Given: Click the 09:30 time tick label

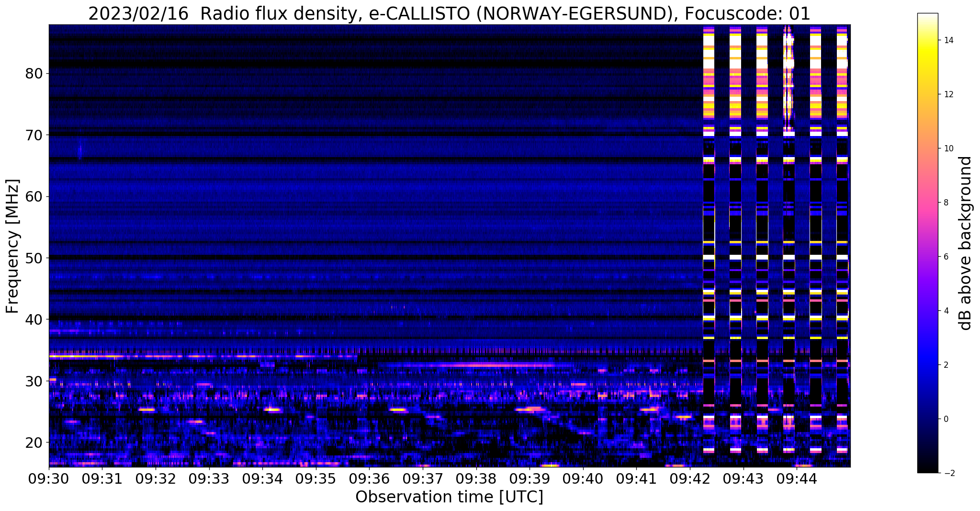Looking at the screenshot, I should click(49, 479).
